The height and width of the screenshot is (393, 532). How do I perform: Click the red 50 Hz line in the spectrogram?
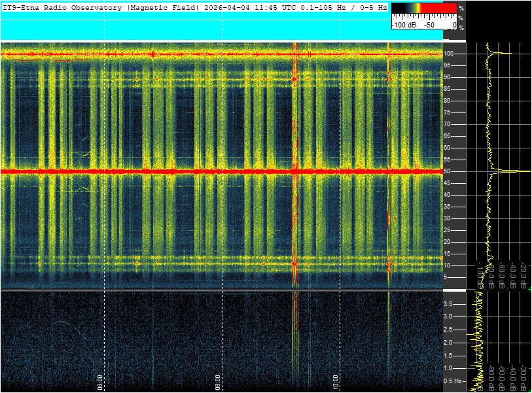tap(196, 171)
